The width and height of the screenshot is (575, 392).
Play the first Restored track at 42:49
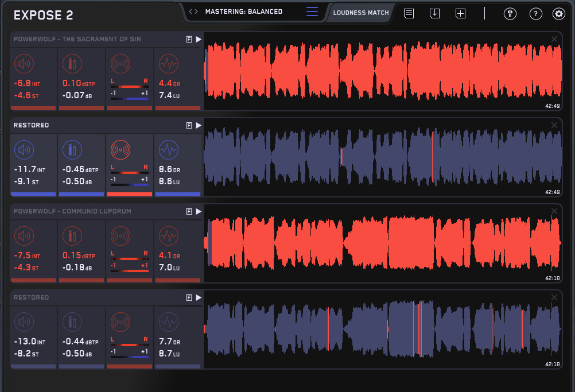point(199,126)
